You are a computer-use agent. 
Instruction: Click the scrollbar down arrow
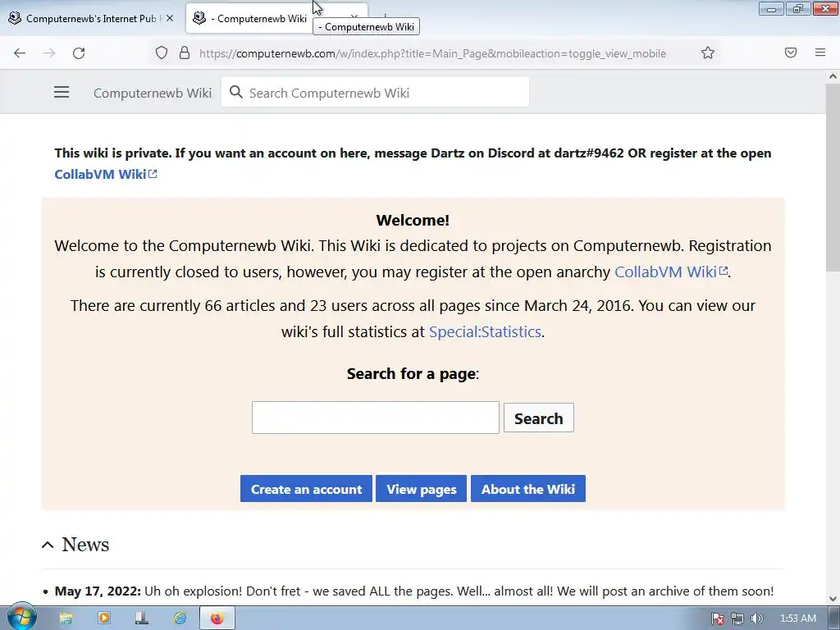point(833,599)
